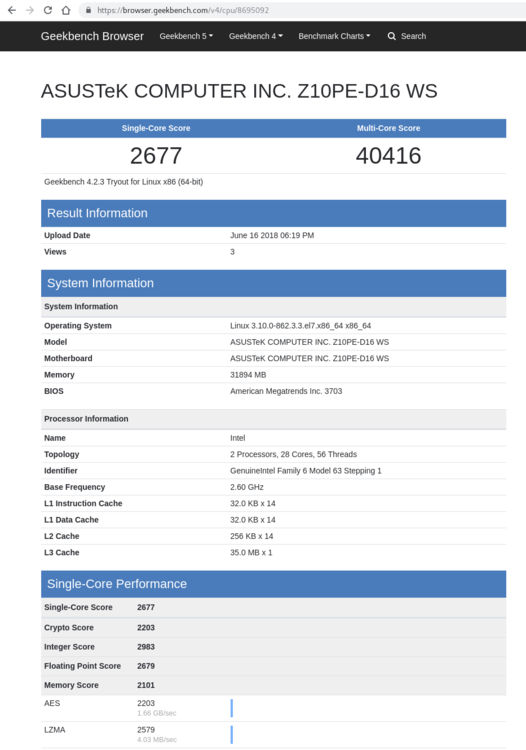Expand the Geekbench 5 dropdown menu
Image resolution: width=526 pixels, height=750 pixels.
(x=186, y=36)
